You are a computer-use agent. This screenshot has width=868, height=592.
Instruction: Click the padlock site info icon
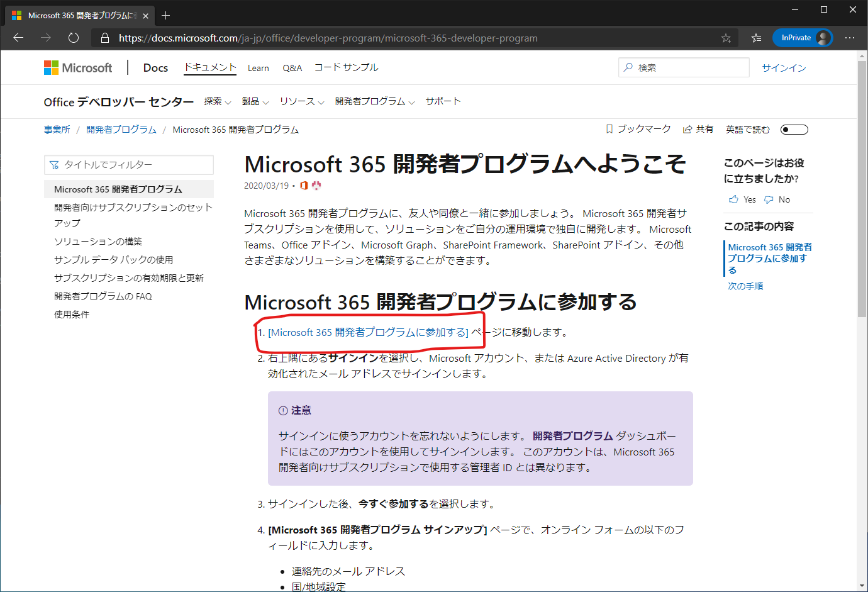pos(105,38)
